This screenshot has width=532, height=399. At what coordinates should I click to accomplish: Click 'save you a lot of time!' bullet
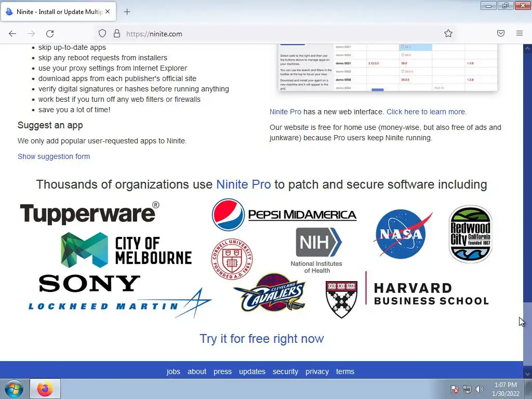click(74, 110)
